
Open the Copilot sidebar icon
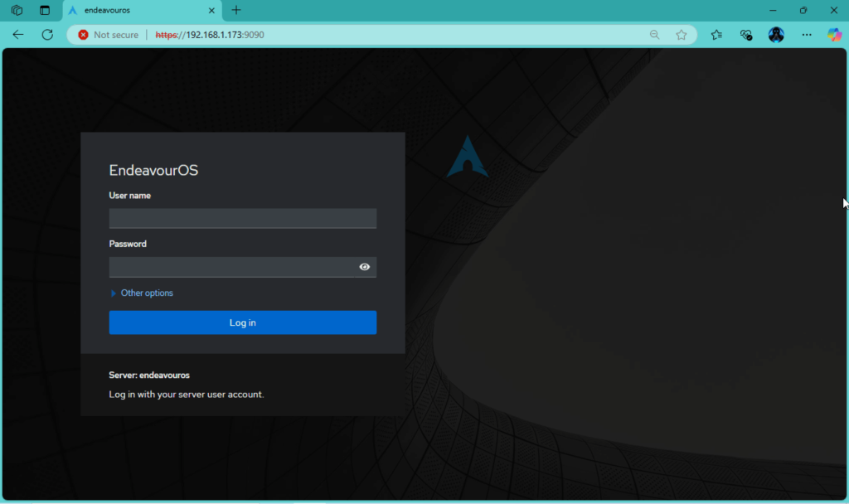coord(834,35)
